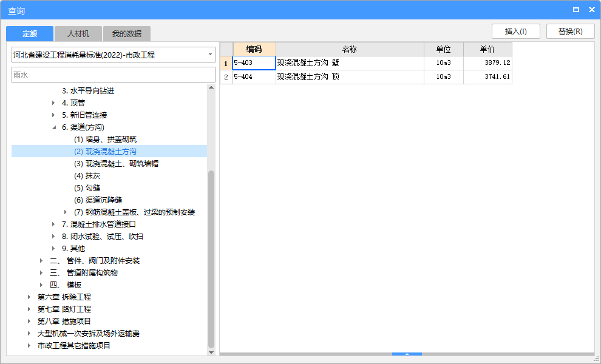Switch to the 我的数据 tab
Viewport: 601px width, 364px height.
click(x=126, y=33)
